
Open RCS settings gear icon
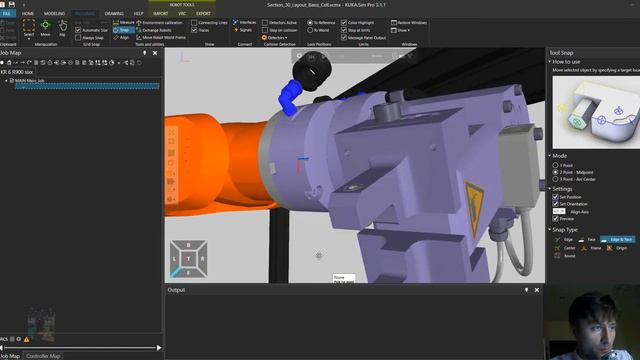click(x=19, y=339)
